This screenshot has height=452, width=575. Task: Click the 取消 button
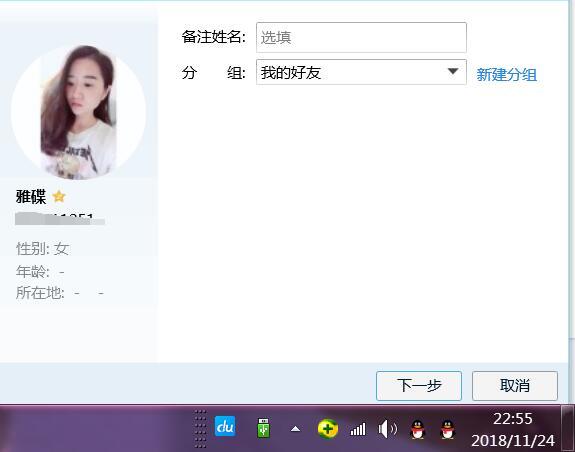tap(515, 386)
